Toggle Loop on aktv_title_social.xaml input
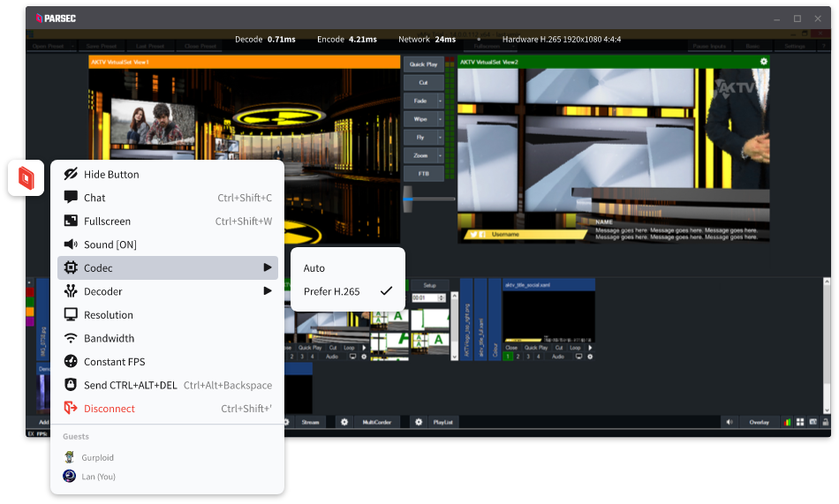Screen dimensions: 839x504 pyautogui.click(x=575, y=348)
